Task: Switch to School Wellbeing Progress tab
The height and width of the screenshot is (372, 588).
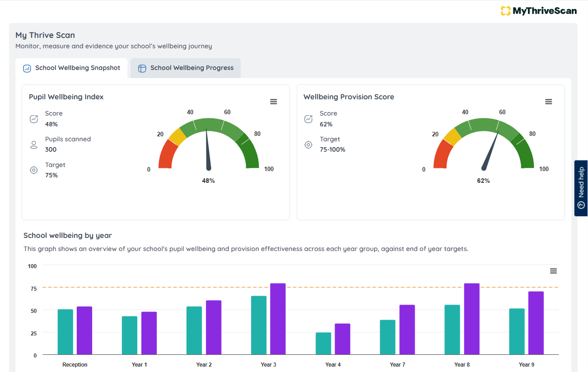Action: 186,68
